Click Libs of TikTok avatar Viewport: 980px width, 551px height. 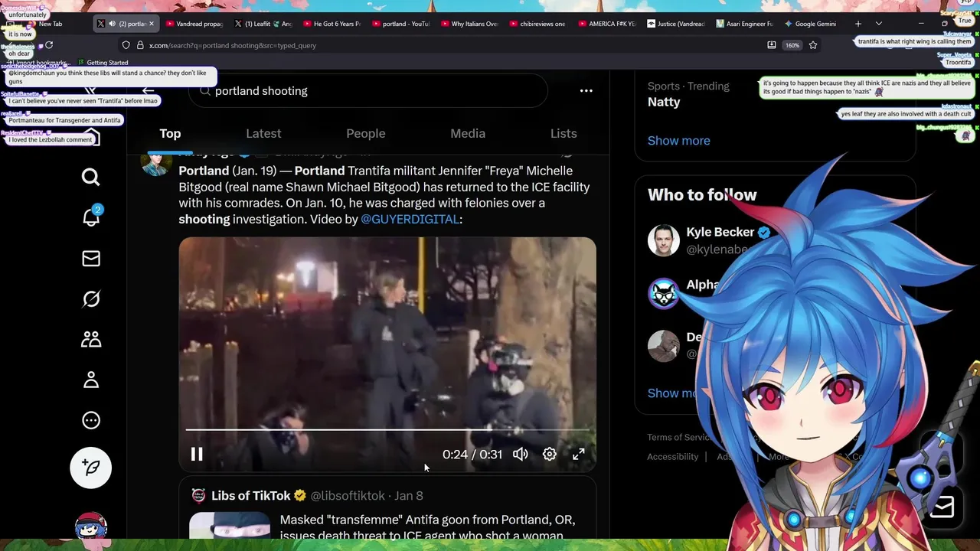tap(198, 496)
